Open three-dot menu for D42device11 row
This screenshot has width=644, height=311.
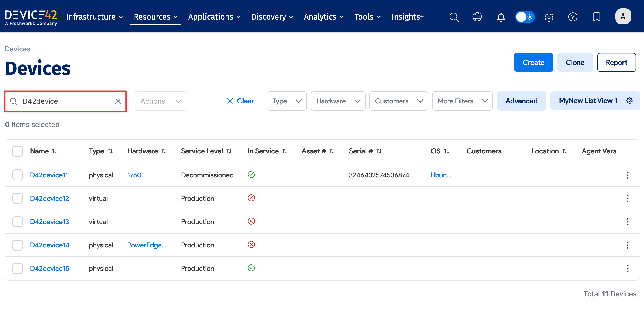click(x=627, y=175)
